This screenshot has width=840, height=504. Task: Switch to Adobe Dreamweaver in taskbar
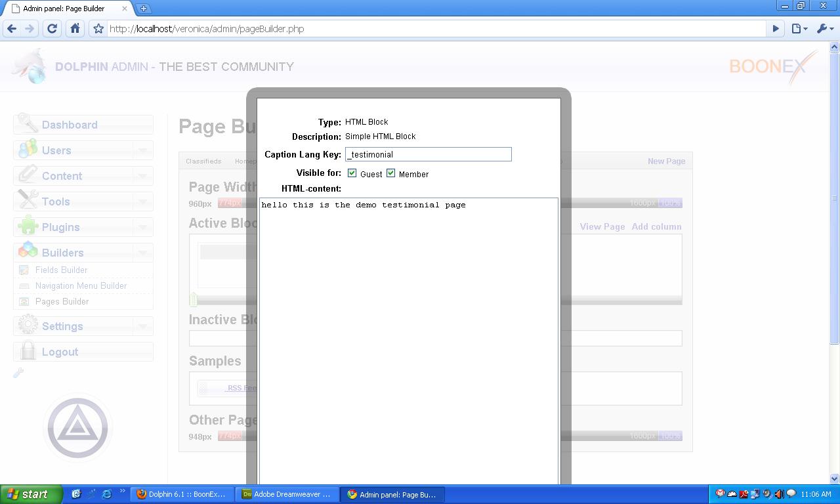[287, 494]
